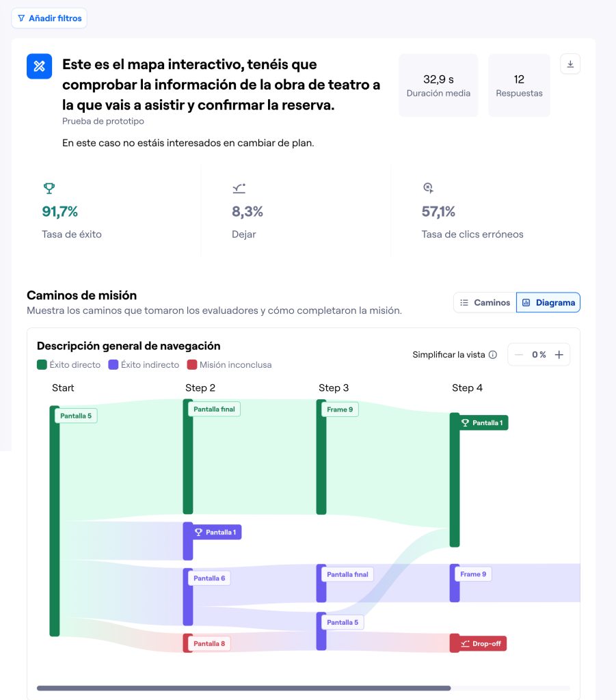Select the Pantalla 8 node in Step 2

[x=209, y=643]
